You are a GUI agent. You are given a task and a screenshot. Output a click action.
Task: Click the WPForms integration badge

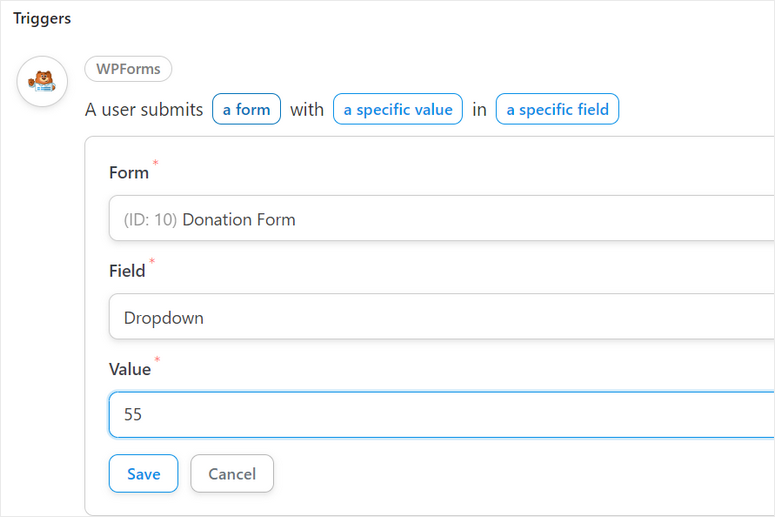point(128,69)
